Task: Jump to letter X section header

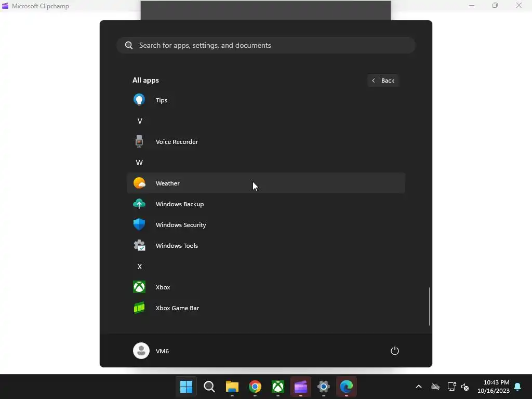Action: pos(139,267)
